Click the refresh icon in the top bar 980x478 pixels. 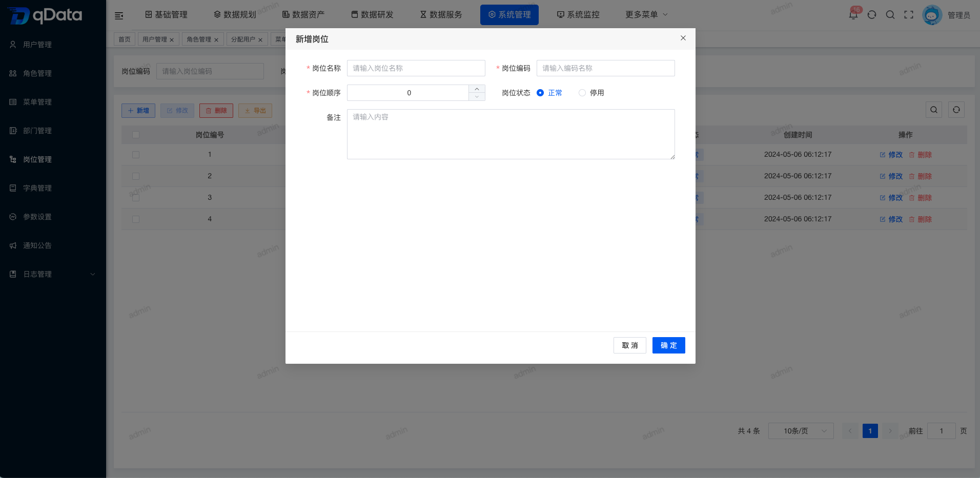point(872,15)
